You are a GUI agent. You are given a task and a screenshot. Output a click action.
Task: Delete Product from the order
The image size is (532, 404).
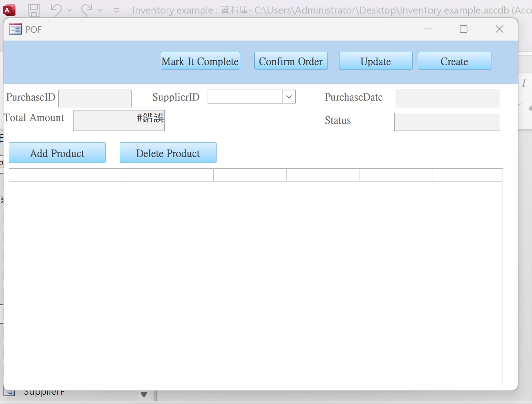(x=168, y=153)
